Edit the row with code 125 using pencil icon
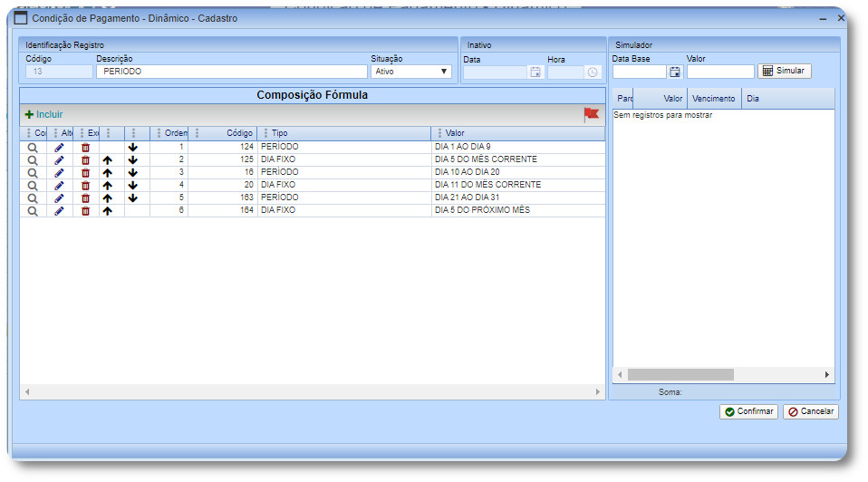 [60, 159]
